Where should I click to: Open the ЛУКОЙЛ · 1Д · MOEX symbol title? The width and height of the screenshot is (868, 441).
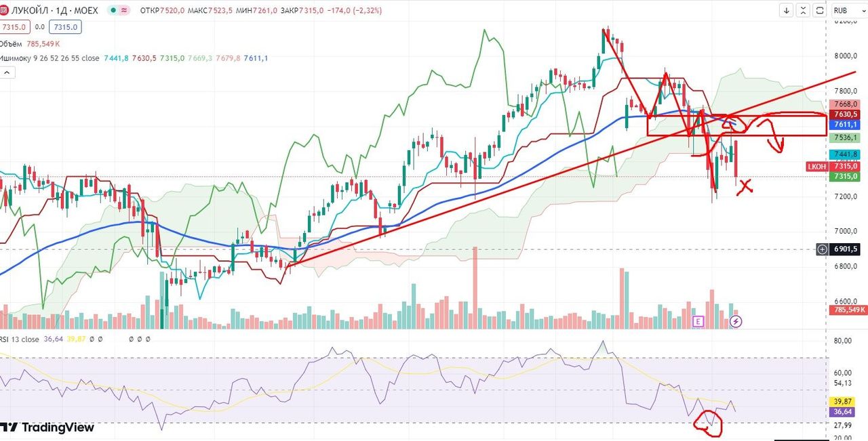(55, 11)
